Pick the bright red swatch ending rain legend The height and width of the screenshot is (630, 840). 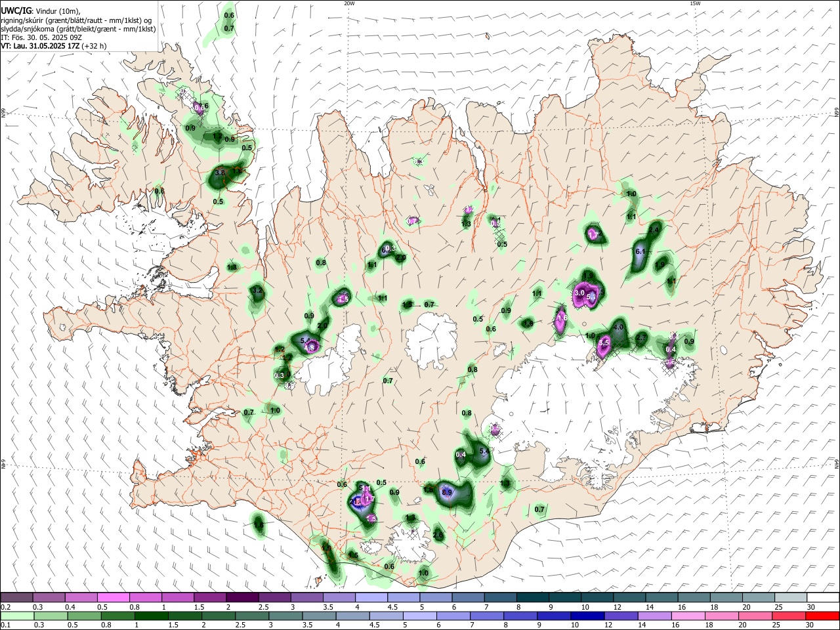pos(823,616)
